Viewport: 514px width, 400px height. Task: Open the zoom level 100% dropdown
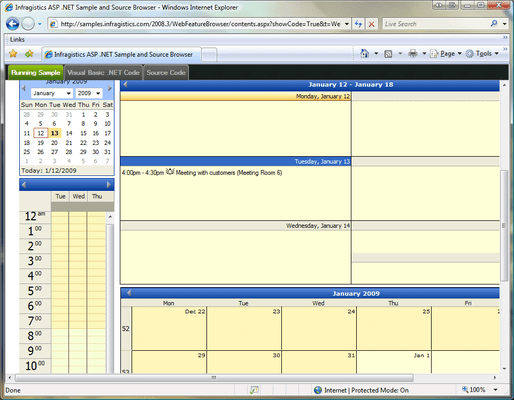click(x=496, y=390)
